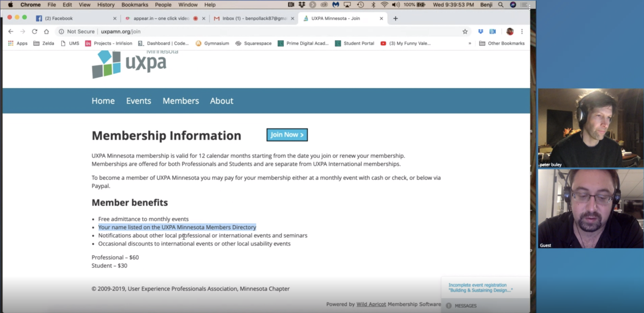Open the Incomplete event registration notice
This screenshot has width=644, height=313.
pos(480,287)
